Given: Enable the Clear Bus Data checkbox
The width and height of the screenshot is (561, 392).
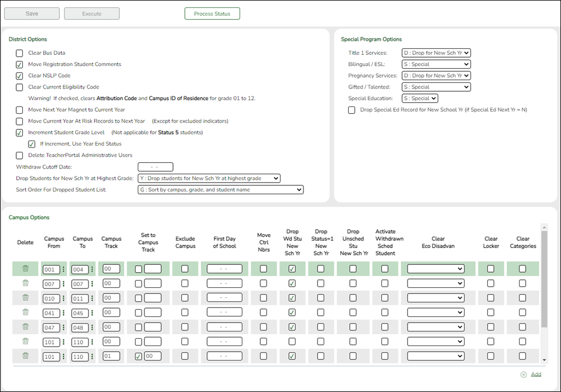Looking at the screenshot, I should [20, 53].
